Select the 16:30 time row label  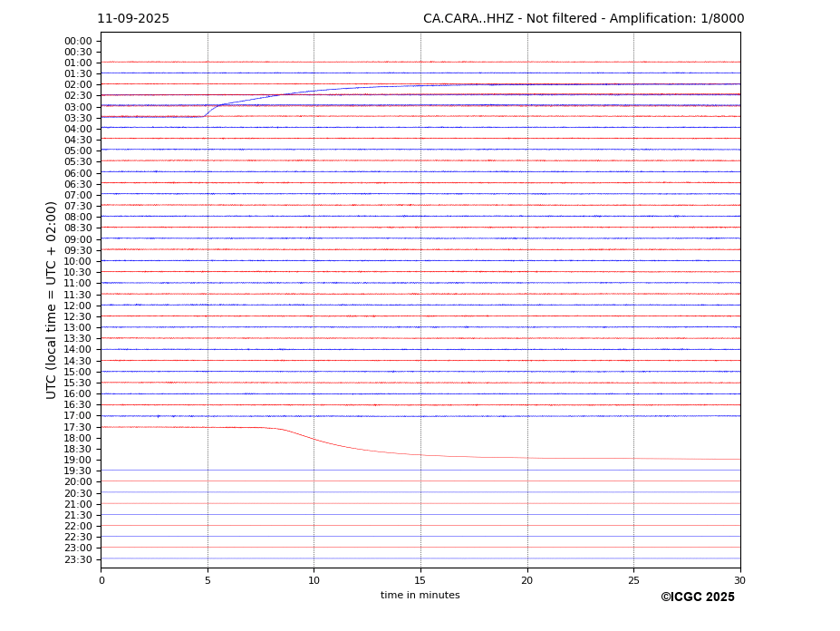pos(78,404)
